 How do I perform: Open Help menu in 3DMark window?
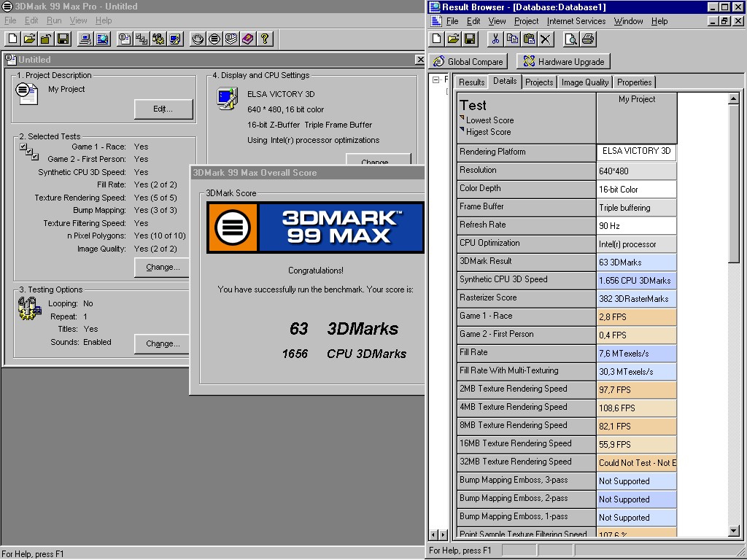click(104, 20)
